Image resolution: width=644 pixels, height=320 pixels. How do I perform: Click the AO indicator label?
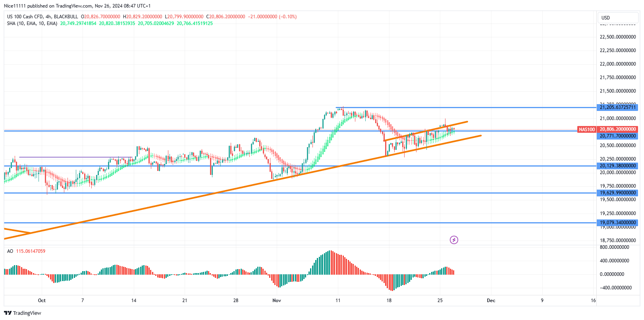(10, 251)
